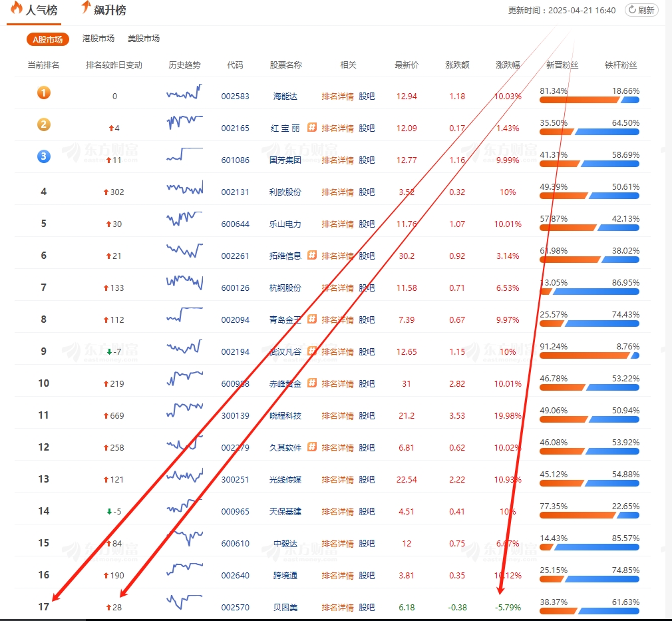672x621 pixels.
Task: Open stock name 利欧股份
Action: pyautogui.click(x=285, y=192)
